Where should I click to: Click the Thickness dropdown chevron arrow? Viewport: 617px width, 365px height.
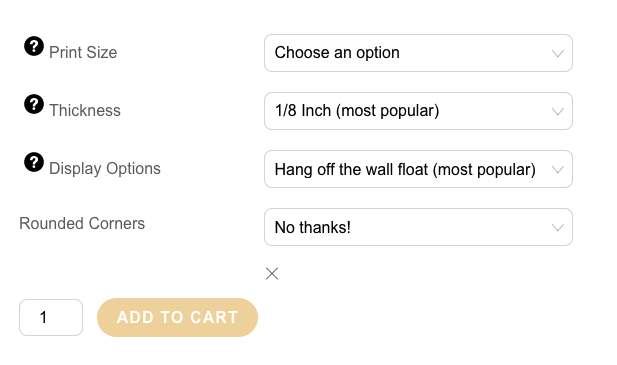[x=558, y=112]
